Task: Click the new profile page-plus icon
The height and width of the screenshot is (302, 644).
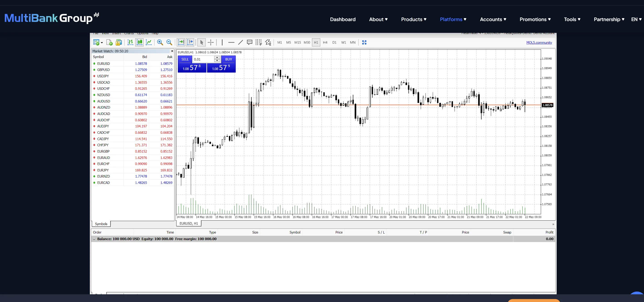Action: (110, 42)
